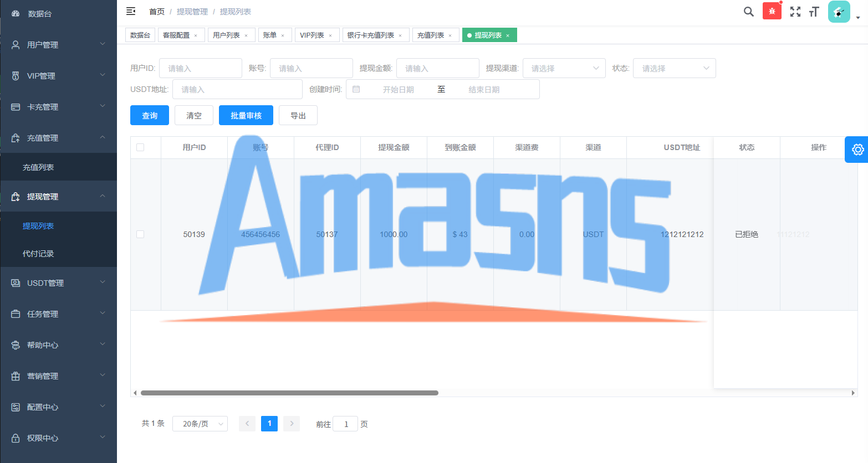Click the 批量审核 button
This screenshot has height=463, width=868.
pos(246,115)
